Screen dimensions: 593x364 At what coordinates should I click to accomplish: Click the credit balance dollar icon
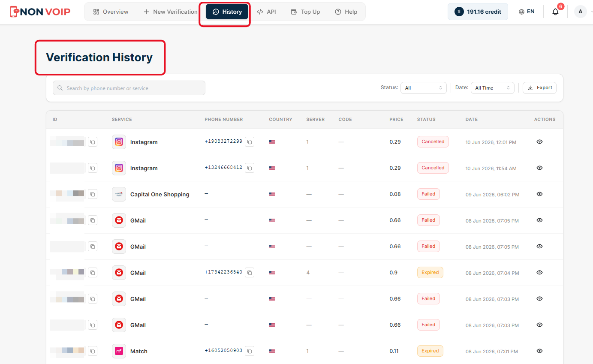click(459, 12)
